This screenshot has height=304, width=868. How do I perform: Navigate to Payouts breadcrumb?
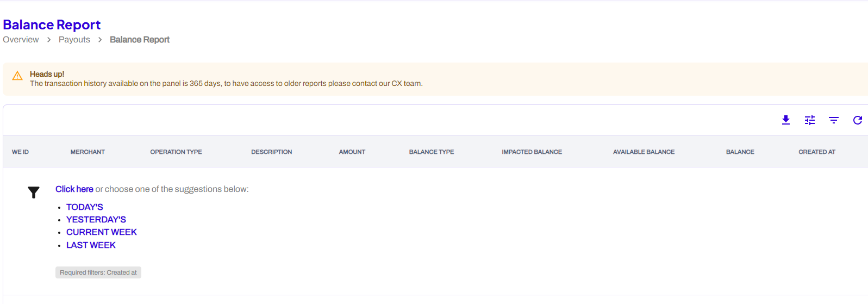point(74,40)
